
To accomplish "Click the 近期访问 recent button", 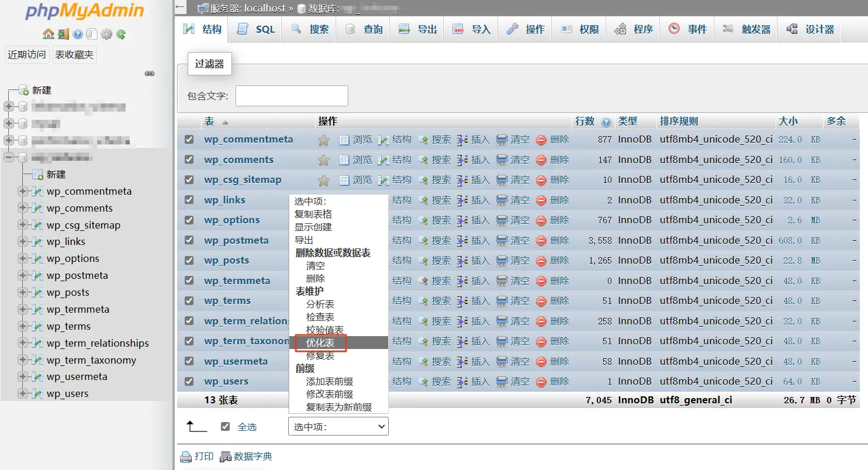I will tap(26, 55).
